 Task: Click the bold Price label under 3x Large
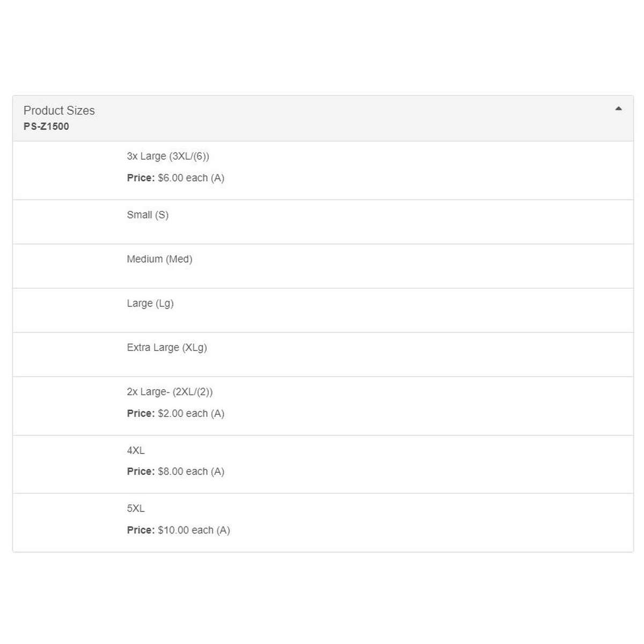[141, 178]
